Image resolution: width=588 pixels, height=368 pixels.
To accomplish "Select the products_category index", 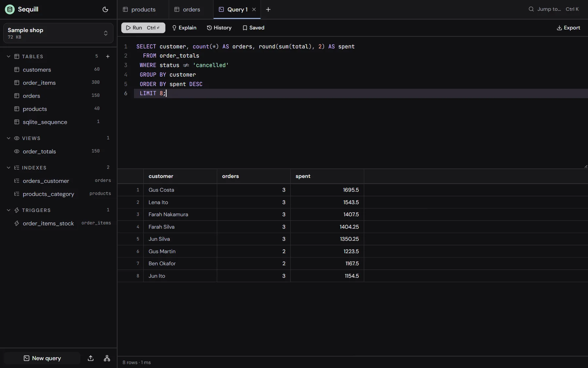I will [x=58, y=194].
